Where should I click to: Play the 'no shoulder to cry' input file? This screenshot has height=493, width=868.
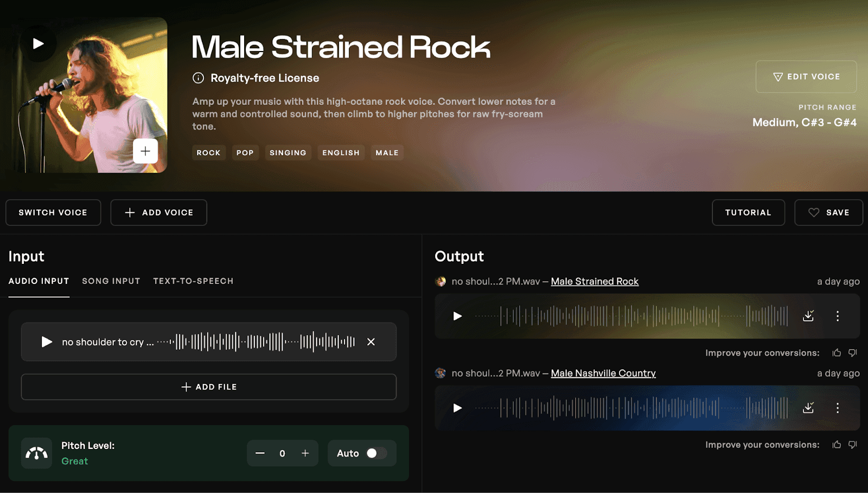pos(47,342)
